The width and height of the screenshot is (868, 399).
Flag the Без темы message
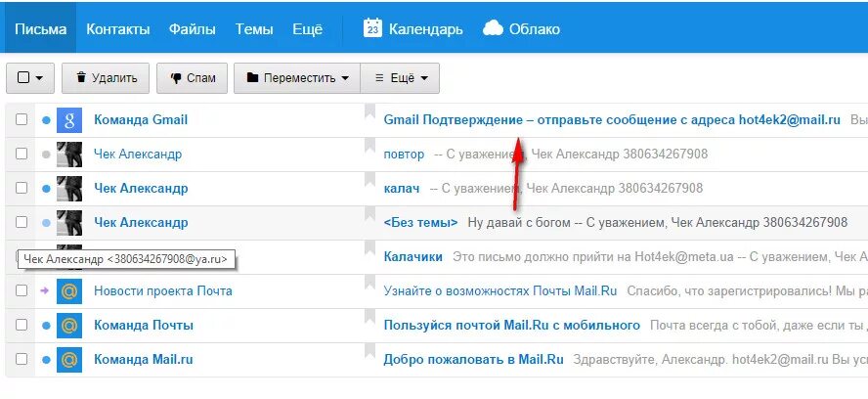pyautogui.click(x=369, y=215)
